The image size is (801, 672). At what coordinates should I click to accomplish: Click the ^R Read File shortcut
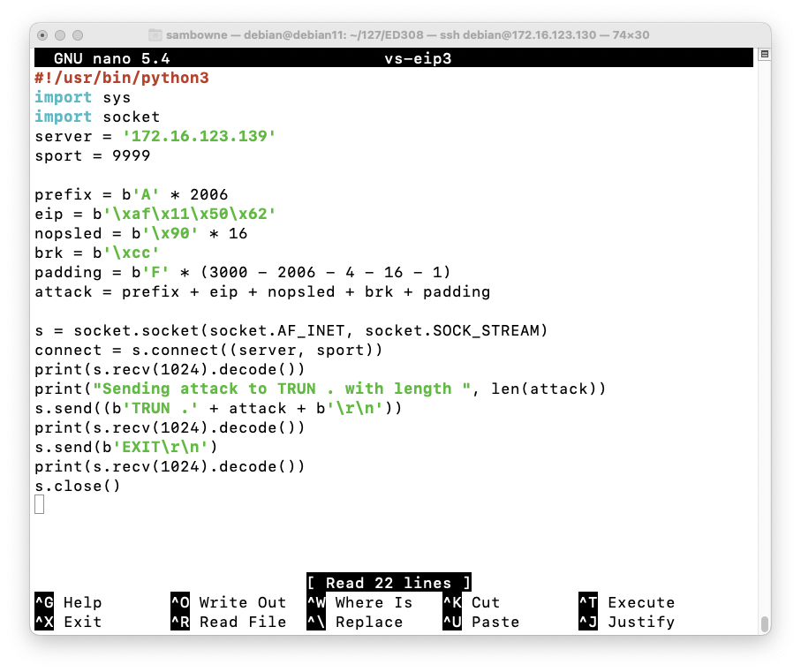[229, 622]
